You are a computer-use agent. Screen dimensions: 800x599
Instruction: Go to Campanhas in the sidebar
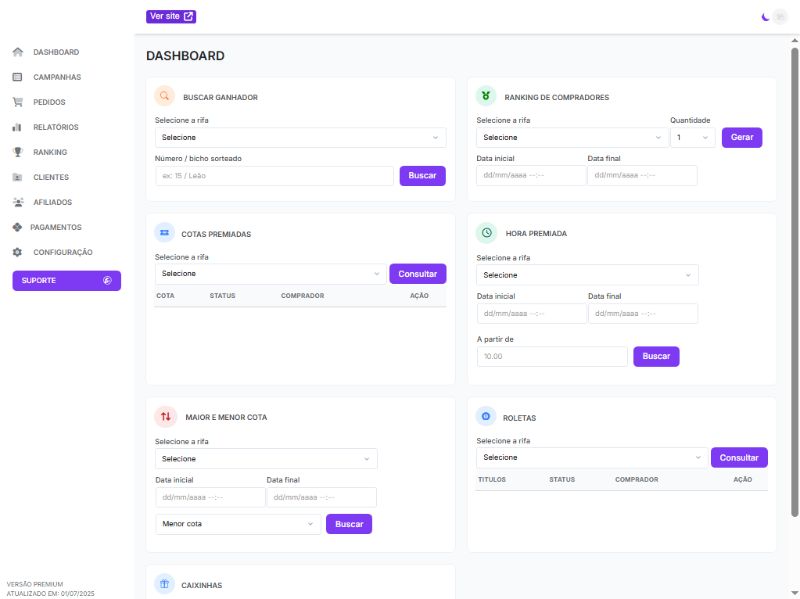[57, 77]
